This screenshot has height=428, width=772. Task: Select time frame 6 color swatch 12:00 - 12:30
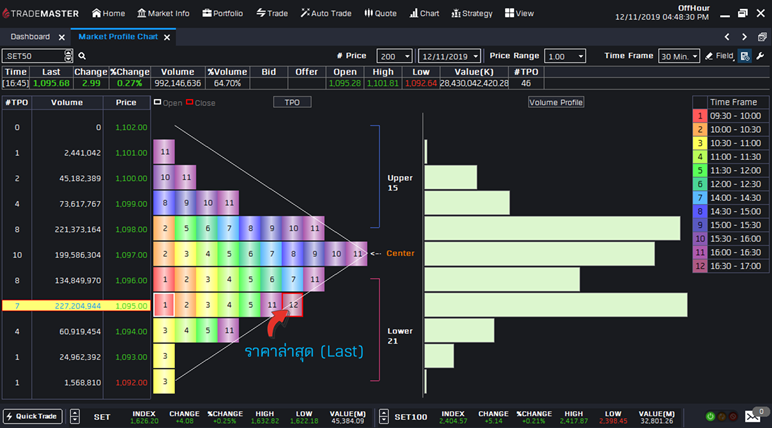pyautogui.click(x=700, y=184)
